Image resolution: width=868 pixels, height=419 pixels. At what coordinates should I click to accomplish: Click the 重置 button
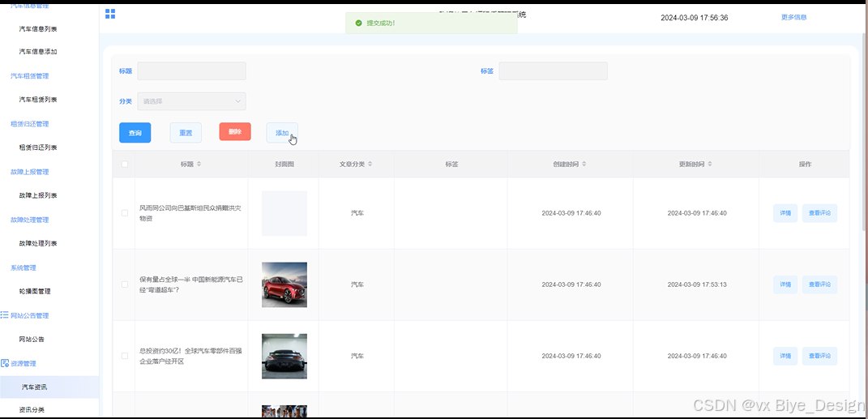(x=186, y=133)
